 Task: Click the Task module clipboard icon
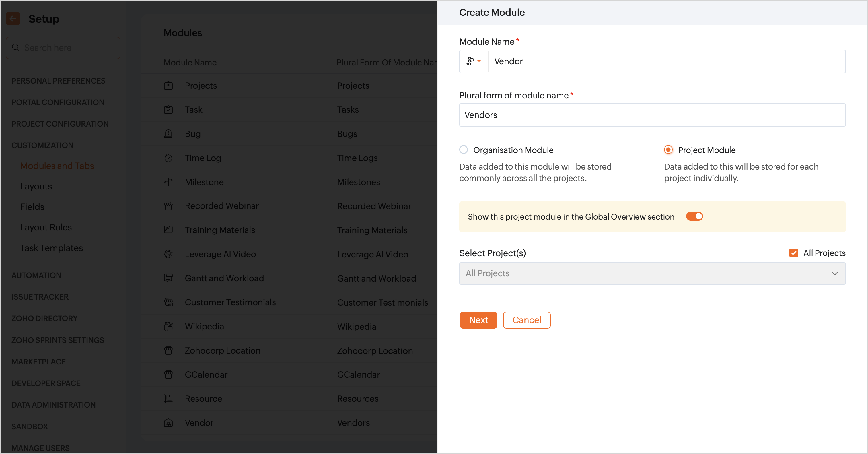point(168,110)
